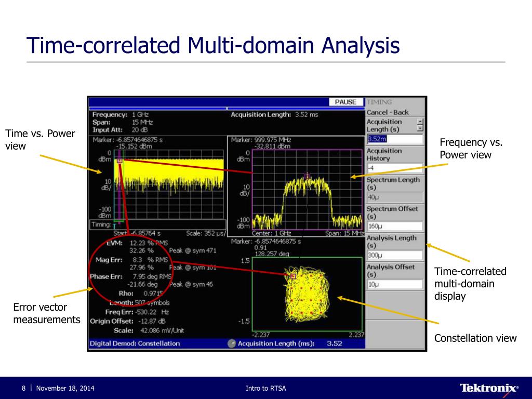Click the 'Peak @ sym 471' EVM text
The height and width of the screenshot is (399, 532).
click(x=192, y=251)
